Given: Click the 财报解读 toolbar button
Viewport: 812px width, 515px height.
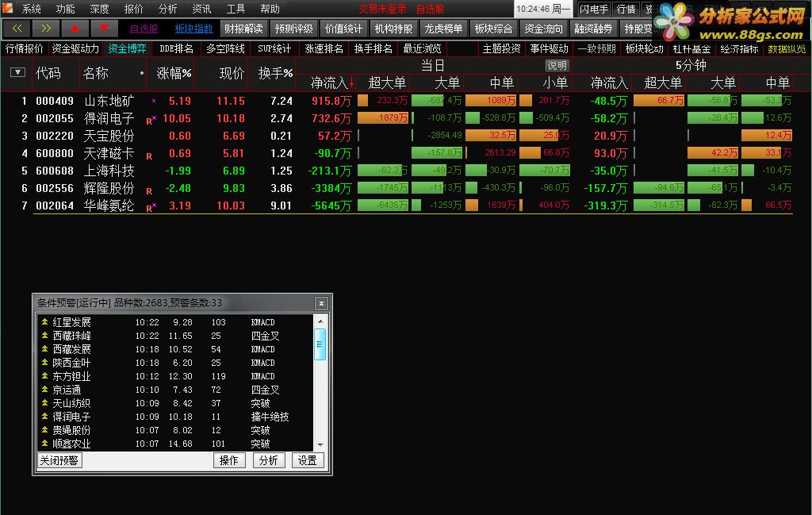Looking at the screenshot, I should tap(243, 29).
